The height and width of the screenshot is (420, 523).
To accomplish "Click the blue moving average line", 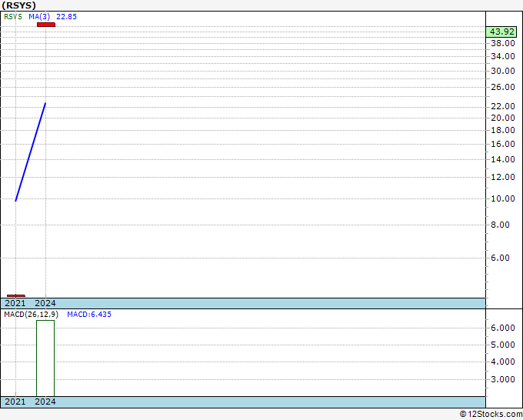I will point(30,152).
